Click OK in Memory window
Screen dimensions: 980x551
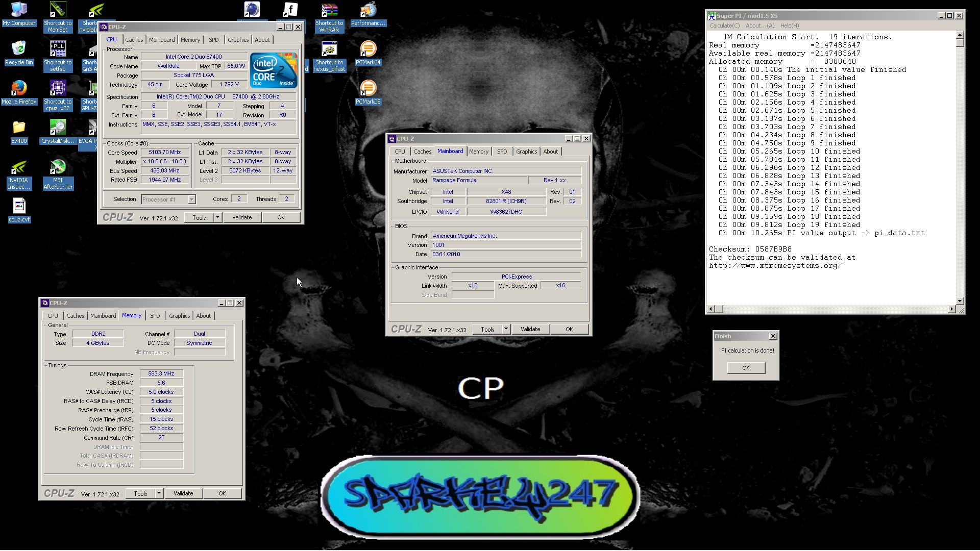point(222,493)
